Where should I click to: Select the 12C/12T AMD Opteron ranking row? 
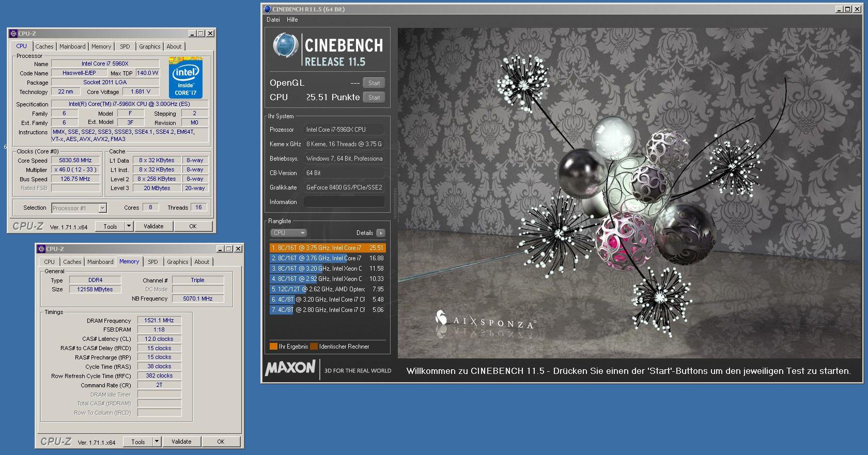pos(328,289)
